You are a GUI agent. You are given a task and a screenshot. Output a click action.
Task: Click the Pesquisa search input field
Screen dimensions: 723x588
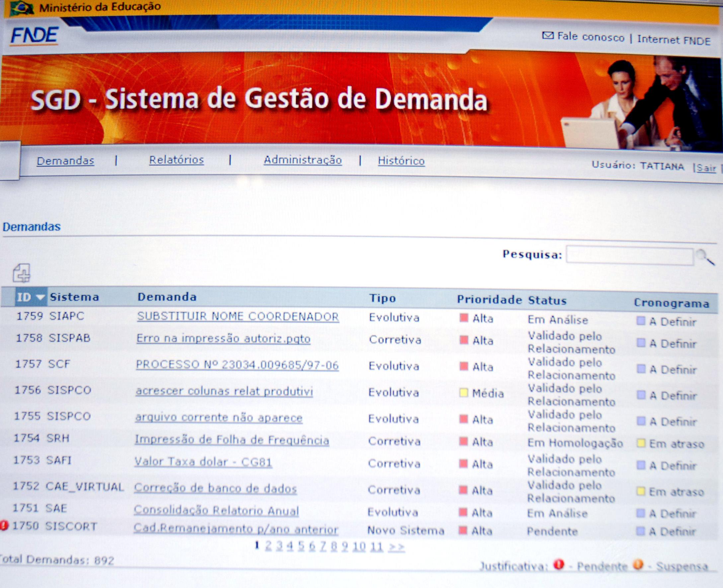pyautogui.click(x=630, y=256)
